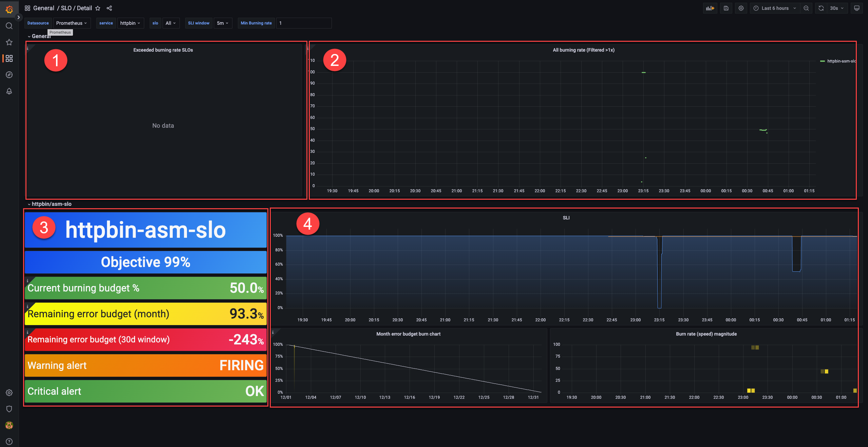Open the Search dashboards icon in sidebar

[x=9, y=26]
